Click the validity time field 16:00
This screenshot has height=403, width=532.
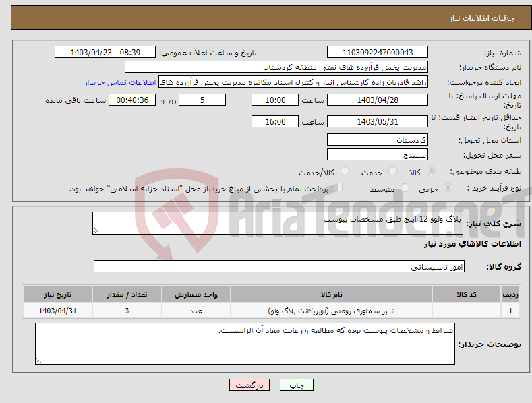pos(275,121)
